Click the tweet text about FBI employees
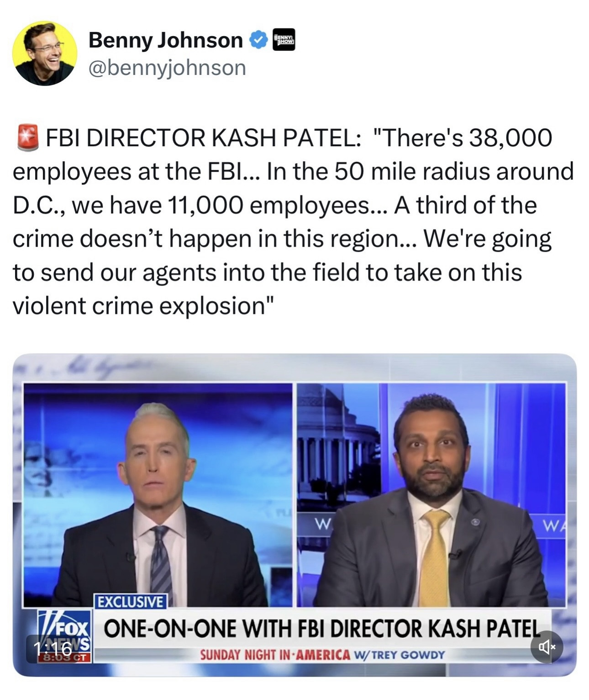 [293, 222]
